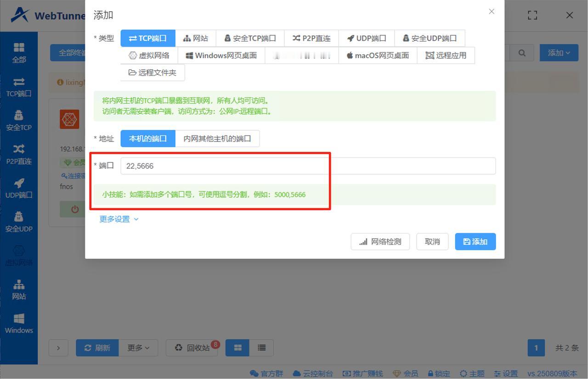The height and width of the screenshot is (379, 588).
Task: Switch to the 安全UDP端口 type tab
Action: point(430,38)
